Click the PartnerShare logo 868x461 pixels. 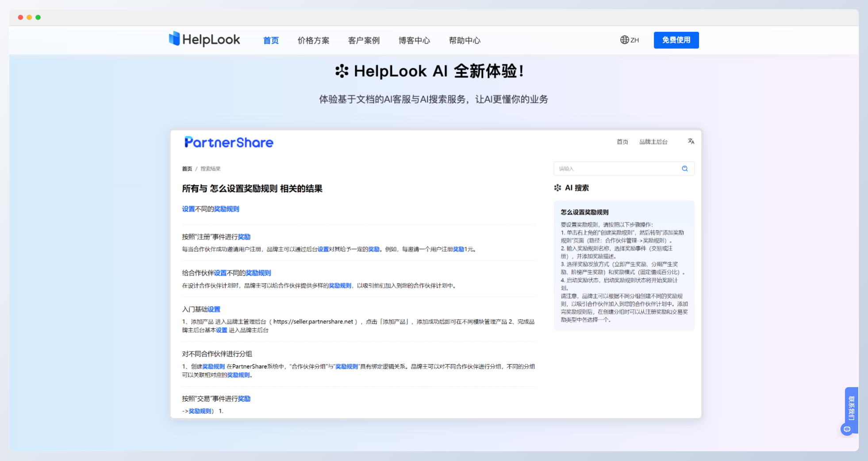pyautogui.click(x=229, y=142)
